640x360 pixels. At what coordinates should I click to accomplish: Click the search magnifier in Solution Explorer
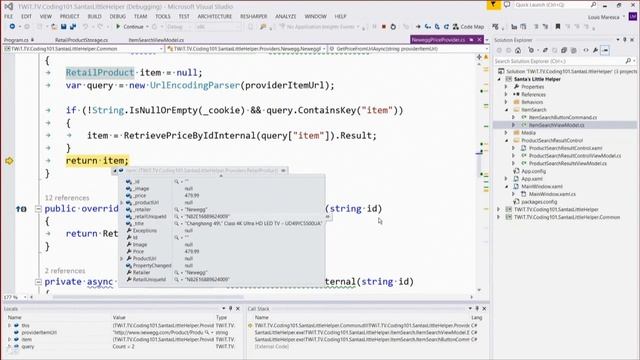[x=628, y=61]
